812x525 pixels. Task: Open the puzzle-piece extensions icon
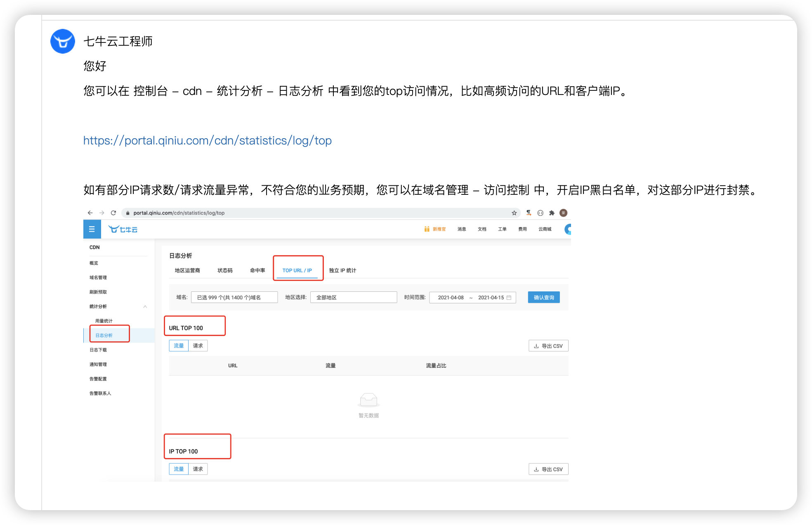pos(552,213)
